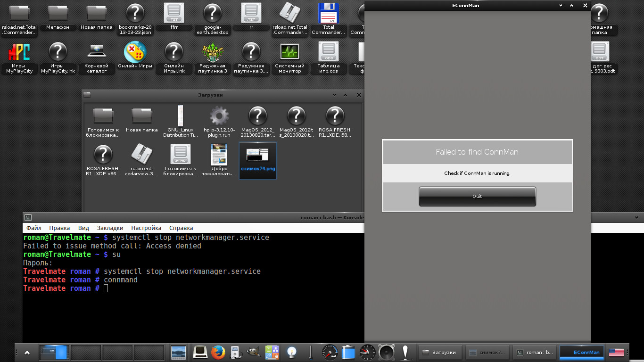Select ROSA.FRESH.R1.LXDE.x86... file in Загрузки
Screen dimensions: 644x362
click(x=103, y=161)
